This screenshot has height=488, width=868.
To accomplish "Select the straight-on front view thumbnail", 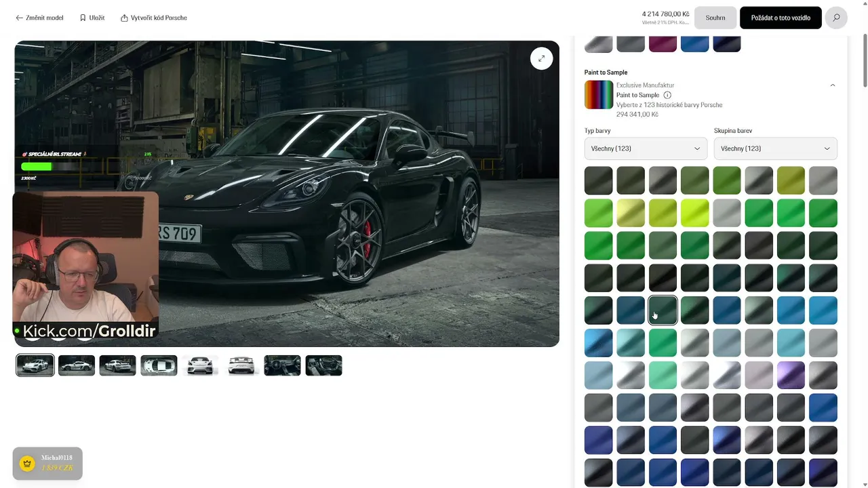I will point(200,365).
